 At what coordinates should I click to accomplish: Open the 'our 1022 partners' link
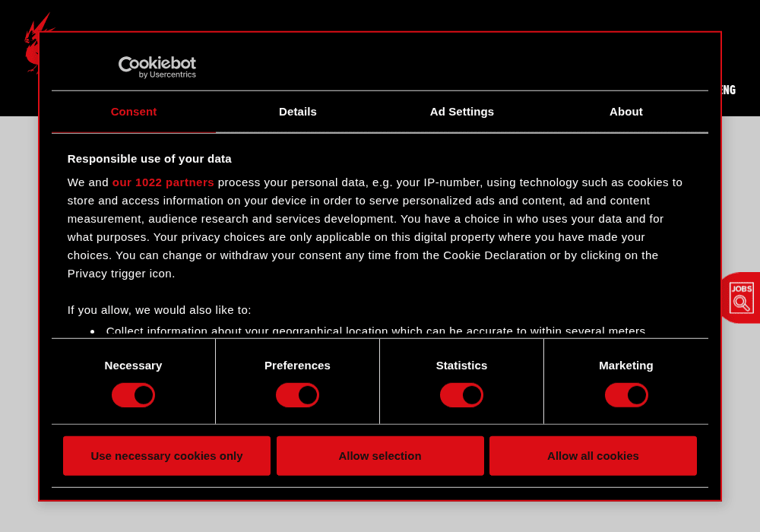pyautogui.click(x=163, y=182)
